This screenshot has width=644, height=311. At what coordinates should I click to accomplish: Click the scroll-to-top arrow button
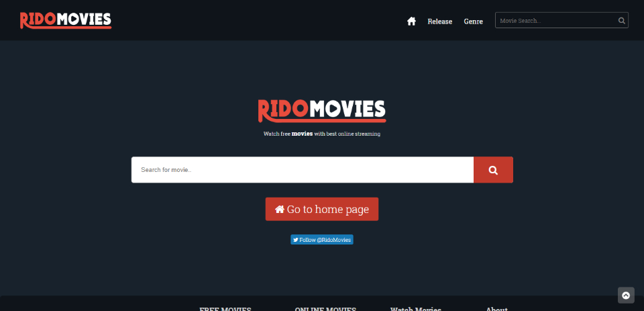tap(626, 295)
